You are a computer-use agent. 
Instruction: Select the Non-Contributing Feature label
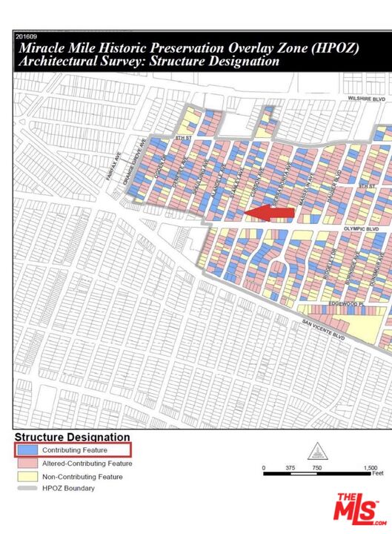pyautogui.click(x=82, y=477)
